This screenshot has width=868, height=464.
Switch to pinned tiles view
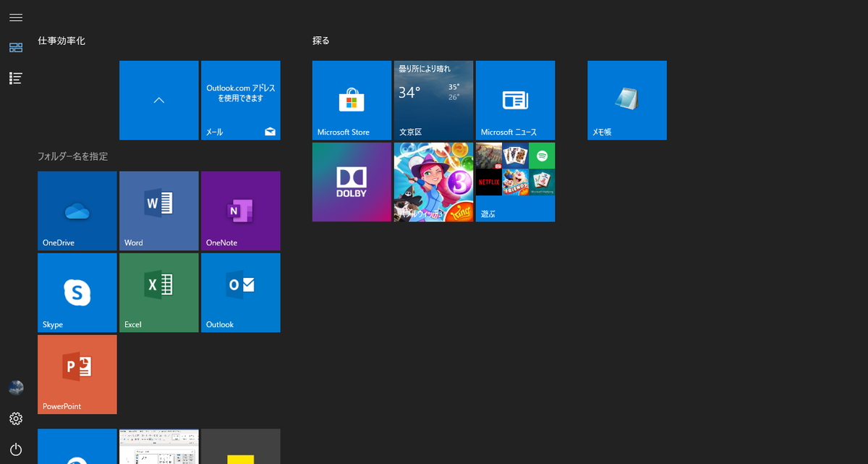pyautogui.click(x=16, y=48)
